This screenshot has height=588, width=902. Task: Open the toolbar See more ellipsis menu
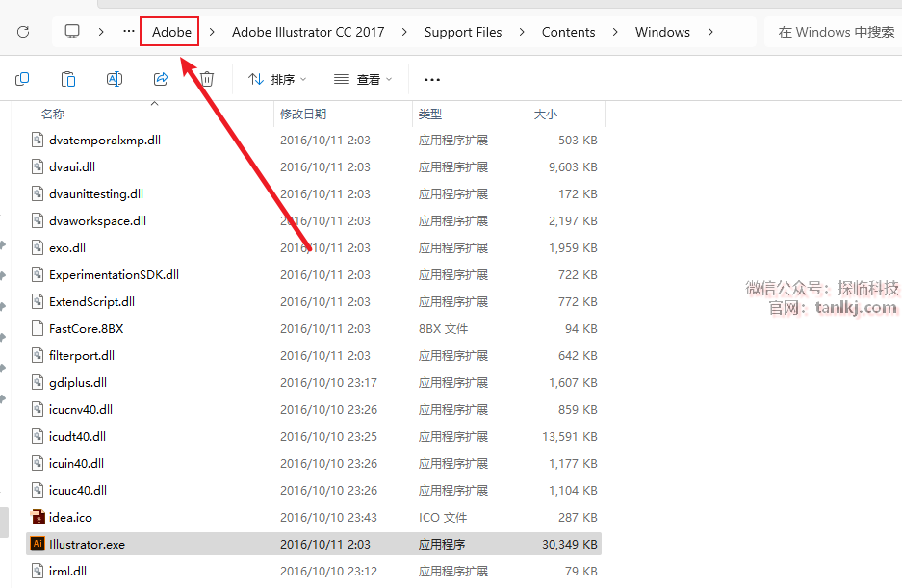(x=432, y=79)
